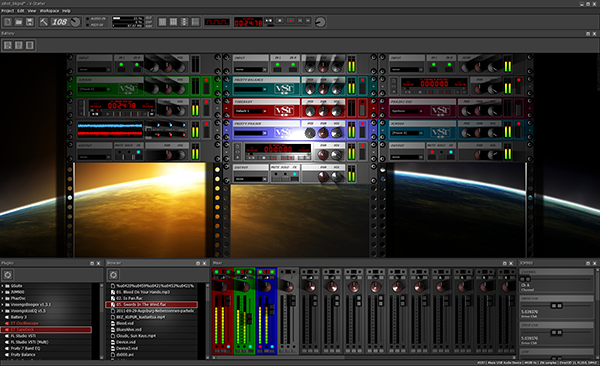Select the hammer tool icon beside the tempo
Screen dimensions: 600x366
coord(44,22)
